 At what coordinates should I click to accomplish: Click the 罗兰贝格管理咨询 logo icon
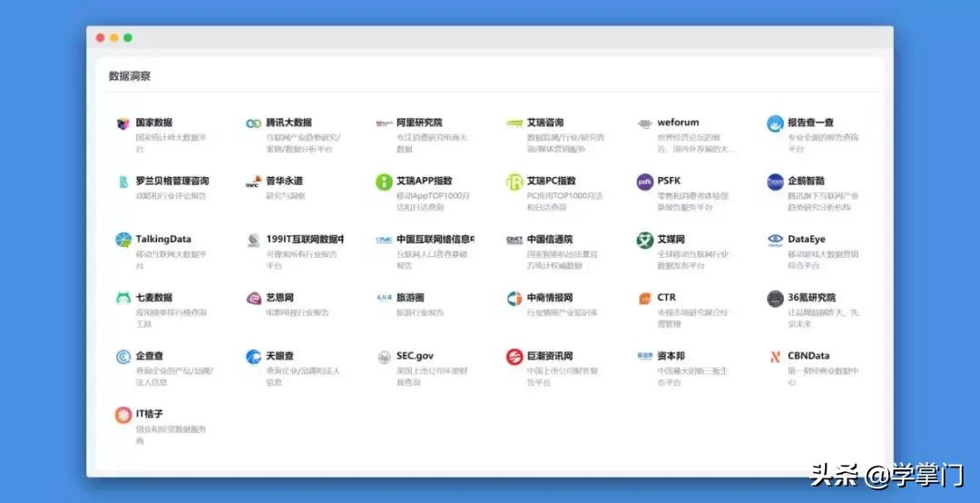pyautogui.click(x=123, y=182)
